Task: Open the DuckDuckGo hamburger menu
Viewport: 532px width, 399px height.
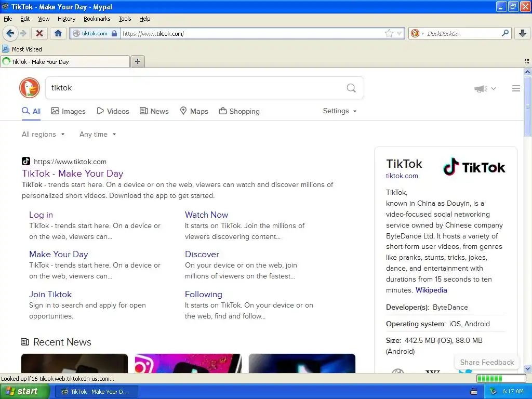Action: coord(516,88)
